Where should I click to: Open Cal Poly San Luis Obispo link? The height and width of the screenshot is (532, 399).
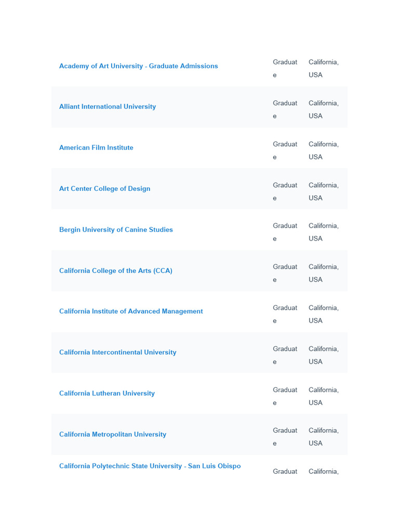150,466
